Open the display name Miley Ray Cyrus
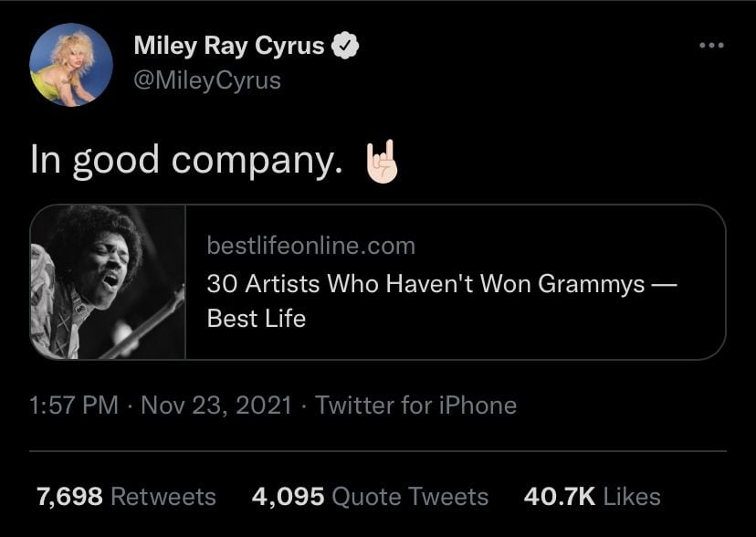This screenshot has height=537, width=756. [x=229, y=46]
